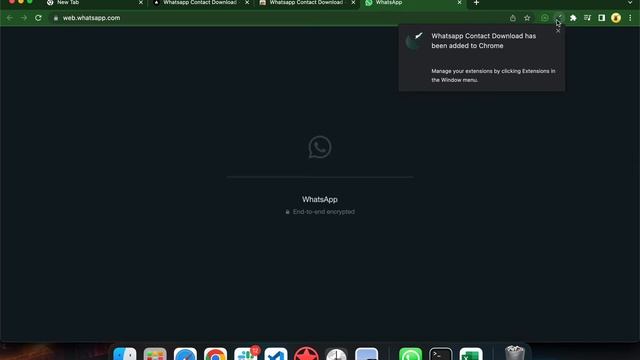
Task: Switch to the New Tab tab
Action: (x=94, y=3)
